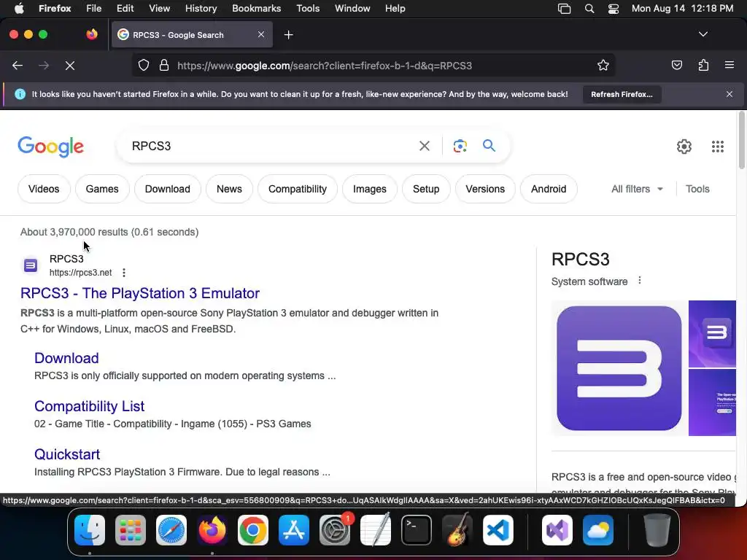
Task: Select the News filter chip
Action: (x=229, y=189)
